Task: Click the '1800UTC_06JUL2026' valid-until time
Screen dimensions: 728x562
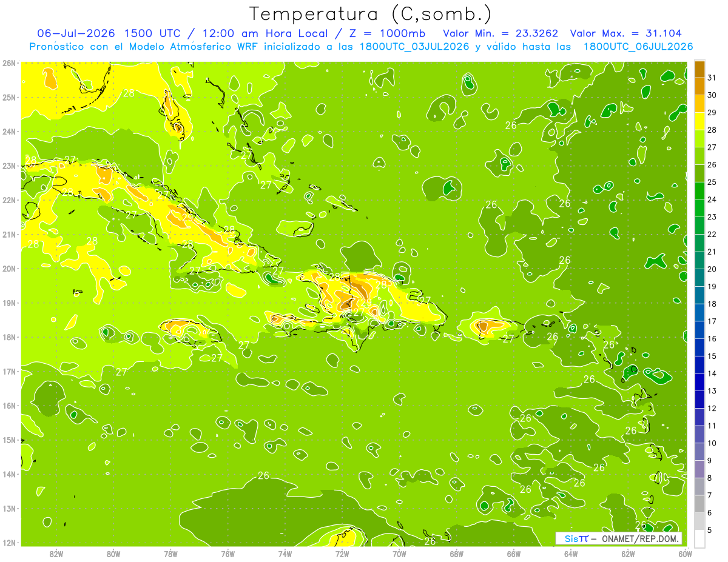Action: (638, 47)
